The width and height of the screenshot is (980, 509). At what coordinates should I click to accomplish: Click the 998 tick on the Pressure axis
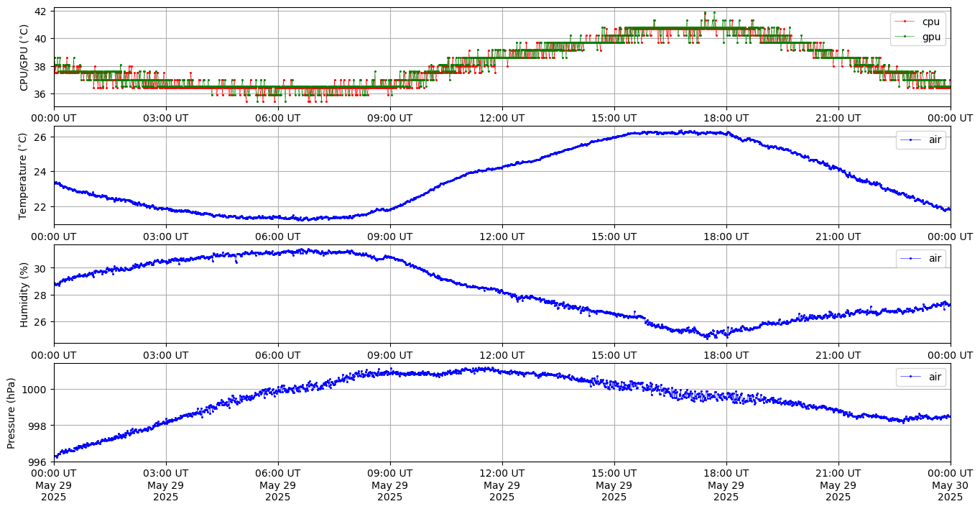[37, 426]
